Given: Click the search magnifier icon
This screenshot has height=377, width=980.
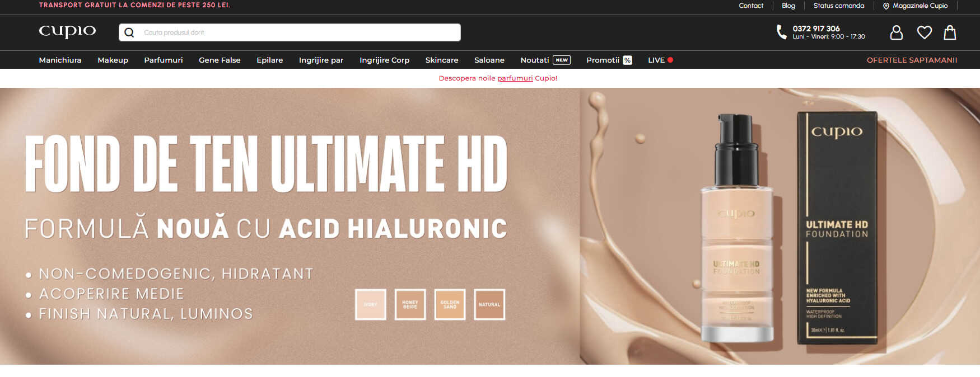Looking at the screenshot, I should [x=129, y=32].
